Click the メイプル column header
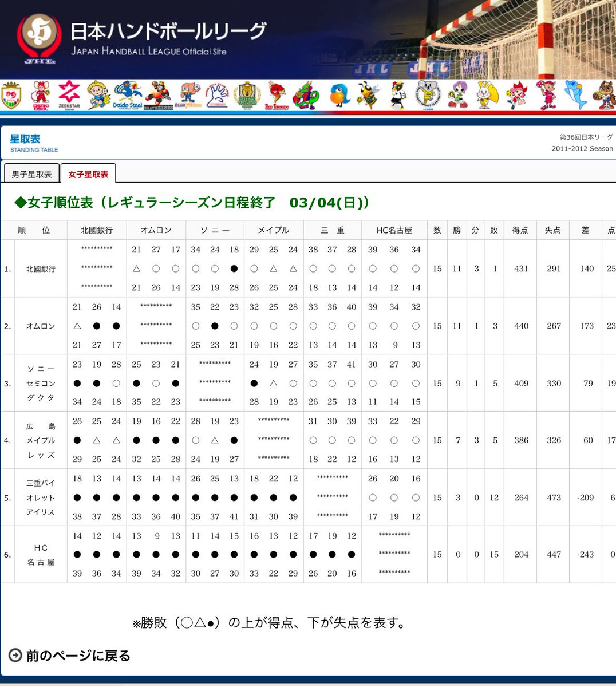This screenshot has height=687, width=616. pos(273,230)
